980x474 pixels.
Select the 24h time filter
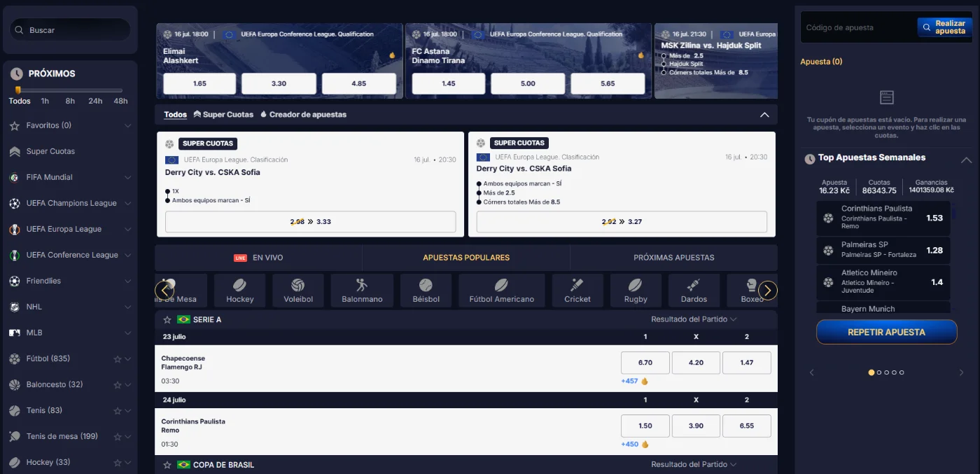coord(95,101)
